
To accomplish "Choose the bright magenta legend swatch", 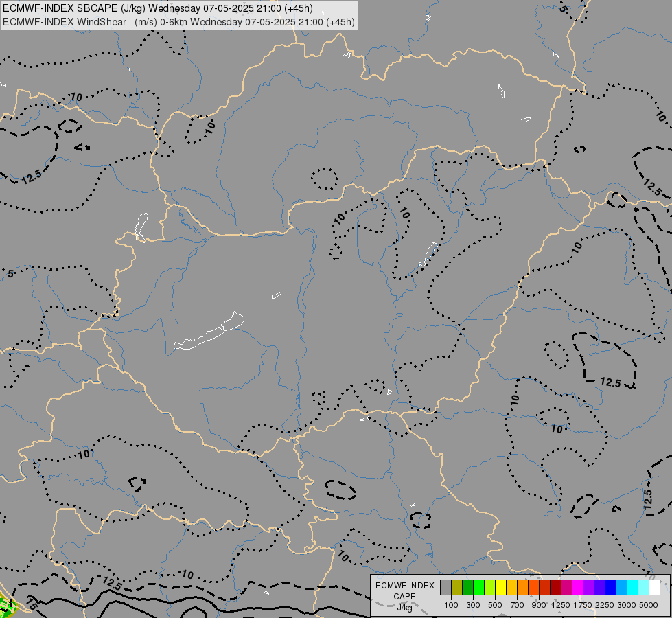I will click(577, 587).
